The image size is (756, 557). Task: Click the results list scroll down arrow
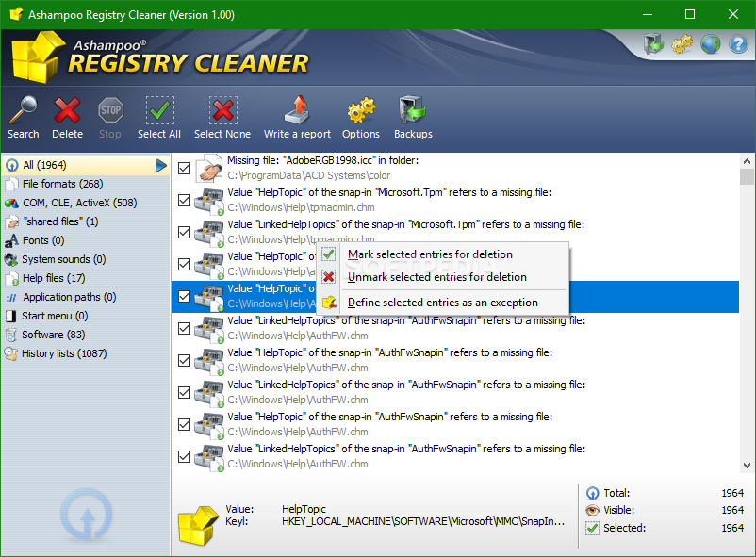[x=747, y=466]
